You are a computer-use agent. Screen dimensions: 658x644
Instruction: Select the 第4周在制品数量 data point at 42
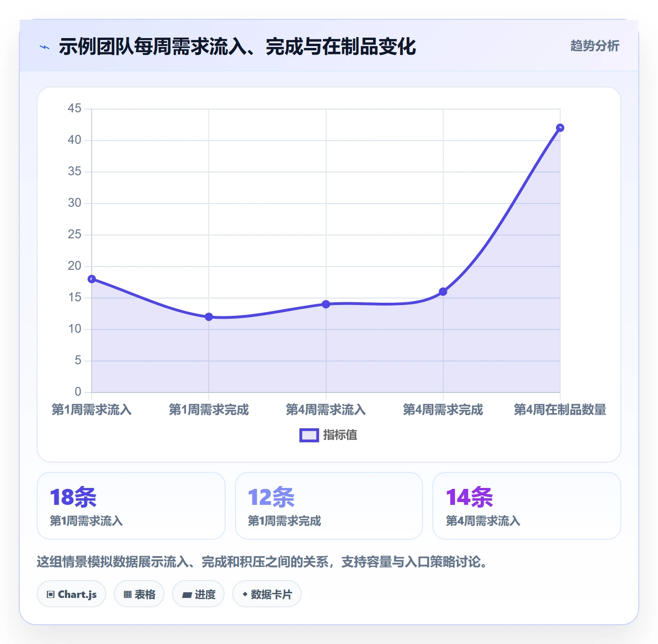(560, 128)
